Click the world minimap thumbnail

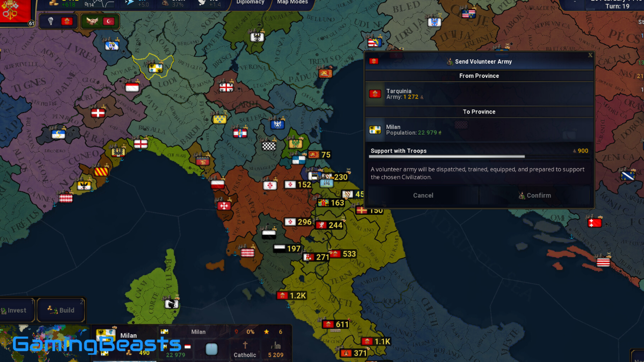tap(45, 343)
